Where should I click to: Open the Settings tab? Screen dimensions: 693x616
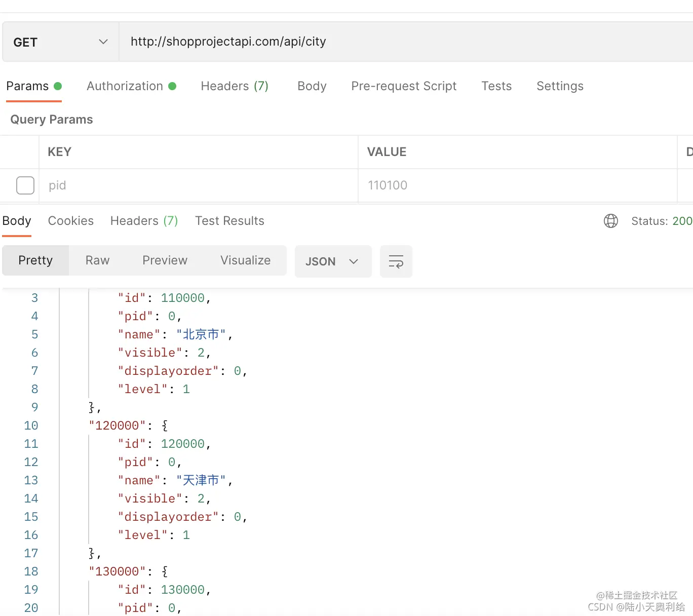point(560,86)
